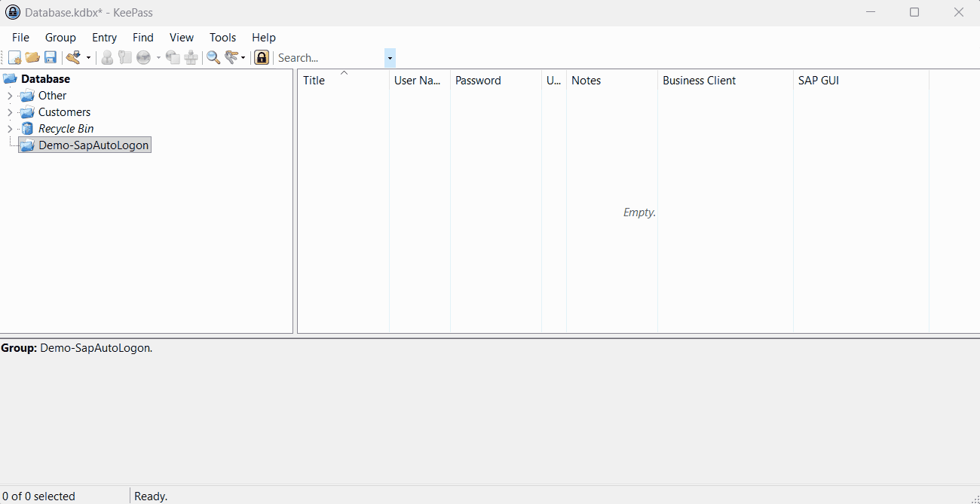Select the Other group

pyautogui.click(x=52, y=96)
